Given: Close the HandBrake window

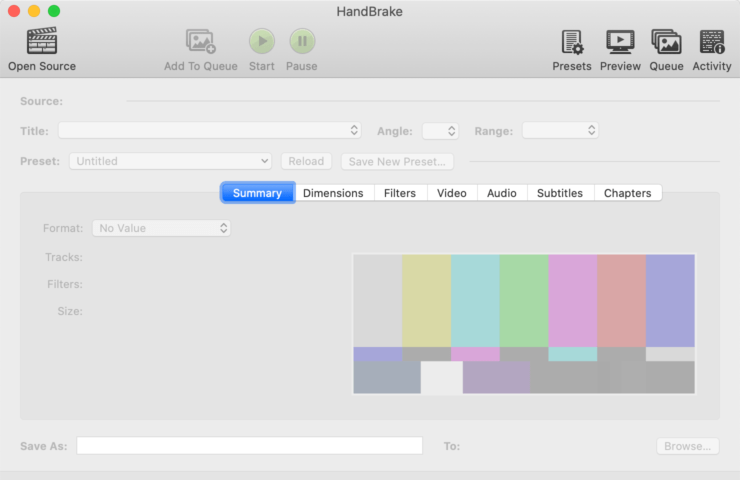Looking at the screenshot, I should (x=14, y=11).
